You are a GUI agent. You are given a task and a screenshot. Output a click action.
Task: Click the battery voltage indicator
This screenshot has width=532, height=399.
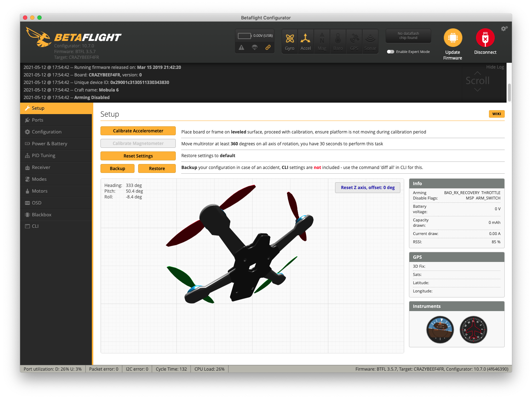click(x=255, y=36)
